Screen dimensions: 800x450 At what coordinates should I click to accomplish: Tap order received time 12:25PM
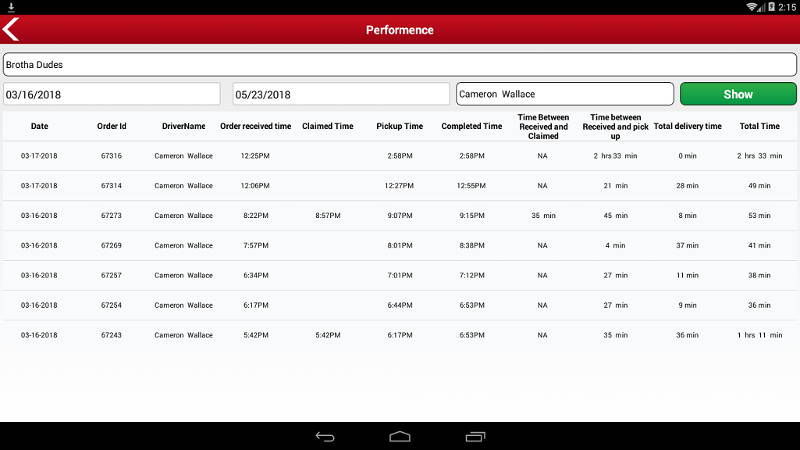[255, 156]
